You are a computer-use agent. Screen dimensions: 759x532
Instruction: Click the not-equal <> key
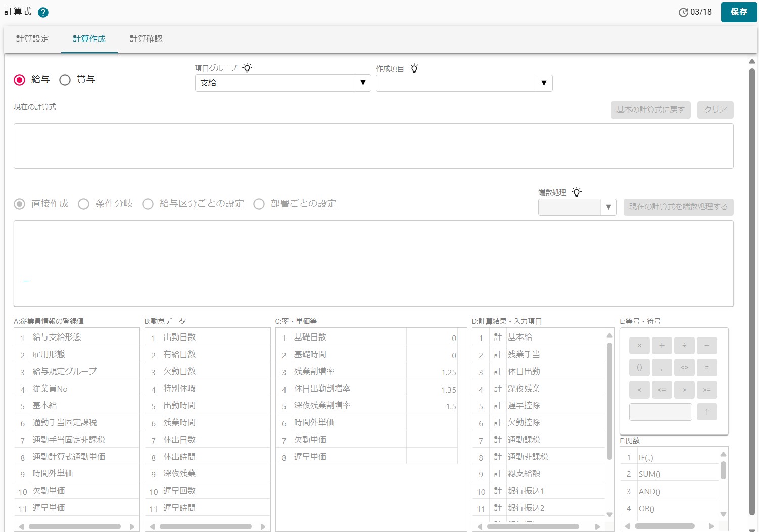click(x=684, y=368)
